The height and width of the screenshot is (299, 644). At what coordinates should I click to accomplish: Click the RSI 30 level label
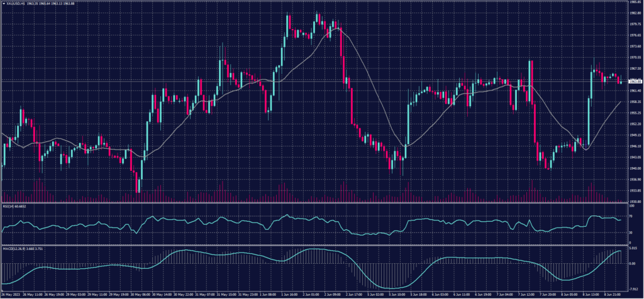631,232
